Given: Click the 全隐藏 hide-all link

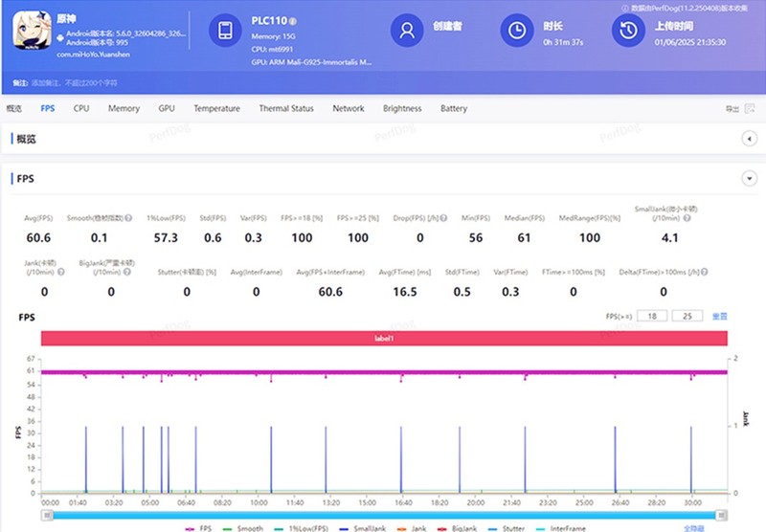Looking at the screenshot, I should (694, 527).
